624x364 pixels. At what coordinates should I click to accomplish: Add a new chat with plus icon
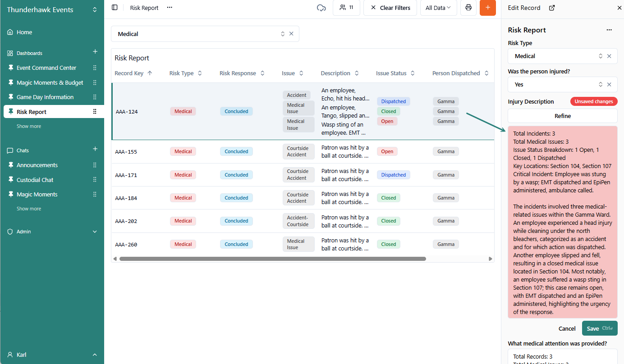(95, 149)
